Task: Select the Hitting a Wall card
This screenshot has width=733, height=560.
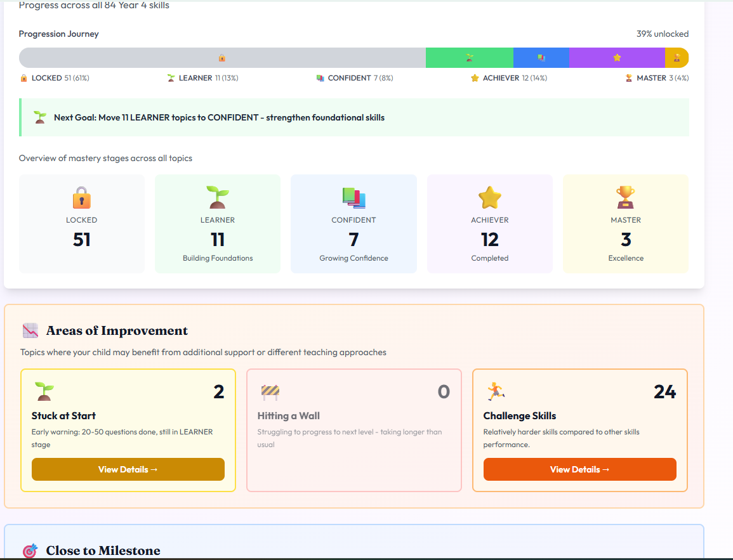Action: 353,430
